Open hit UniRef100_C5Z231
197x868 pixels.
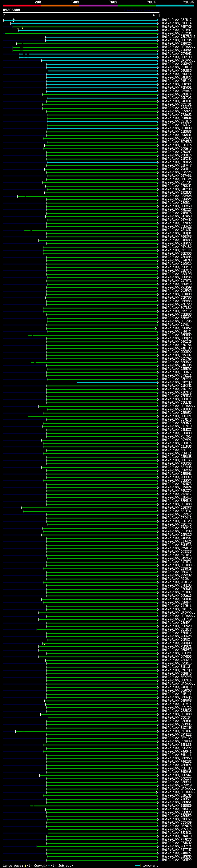coord(176,33)
